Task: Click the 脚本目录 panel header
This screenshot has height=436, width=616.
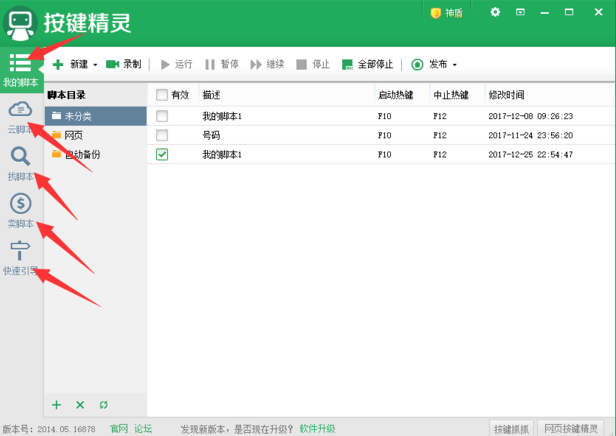Action: click(x=66, y=95)
